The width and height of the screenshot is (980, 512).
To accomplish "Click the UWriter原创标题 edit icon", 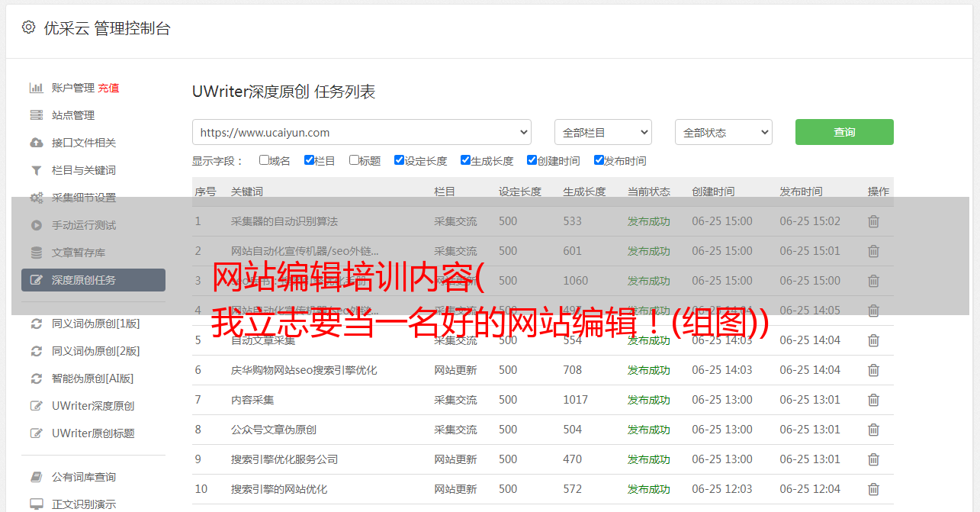I will point(36,433).
